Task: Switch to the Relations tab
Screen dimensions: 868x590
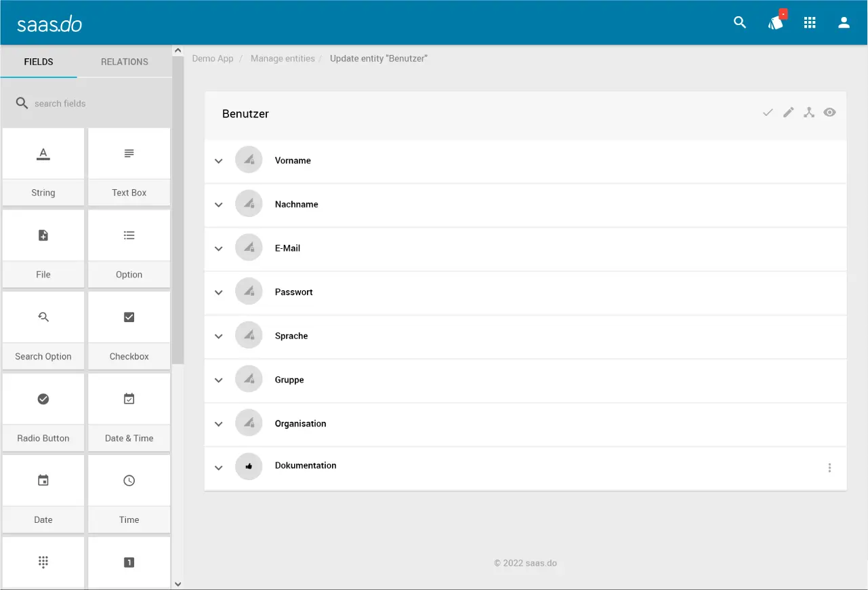Action: click(125, 62)
